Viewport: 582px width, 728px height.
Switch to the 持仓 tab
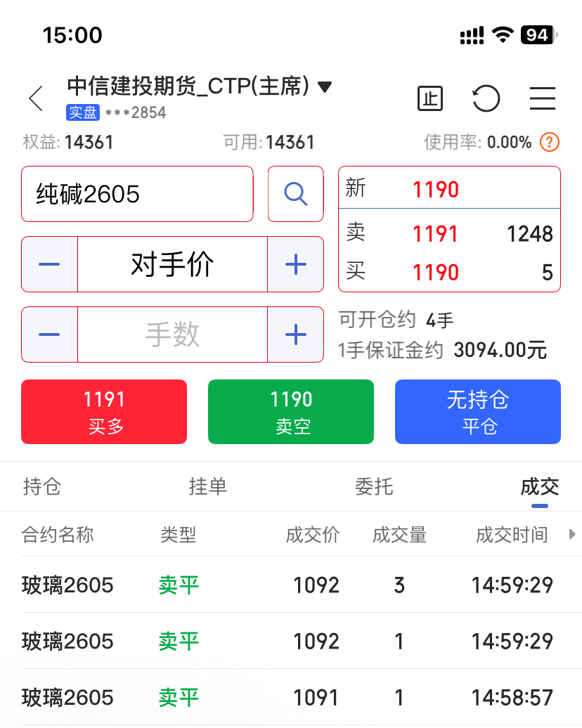41,486
